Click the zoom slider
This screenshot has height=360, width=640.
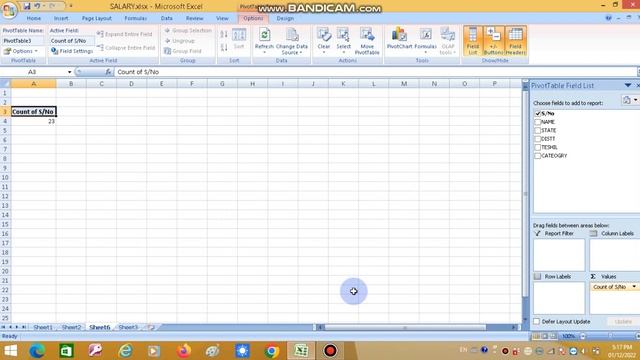click(x=610, y=336)
